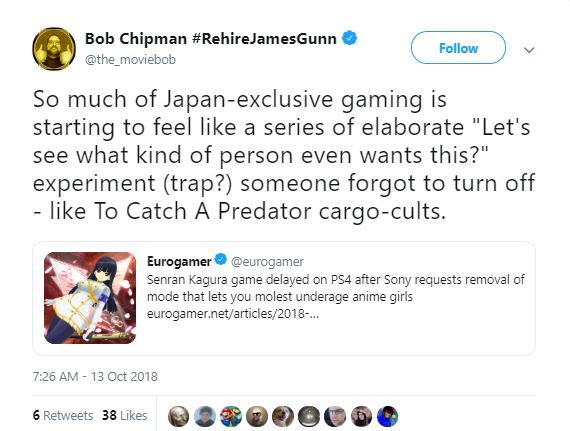View the 6 Retweets list
This screenshot has width=570, height=431.
point(63,415)
